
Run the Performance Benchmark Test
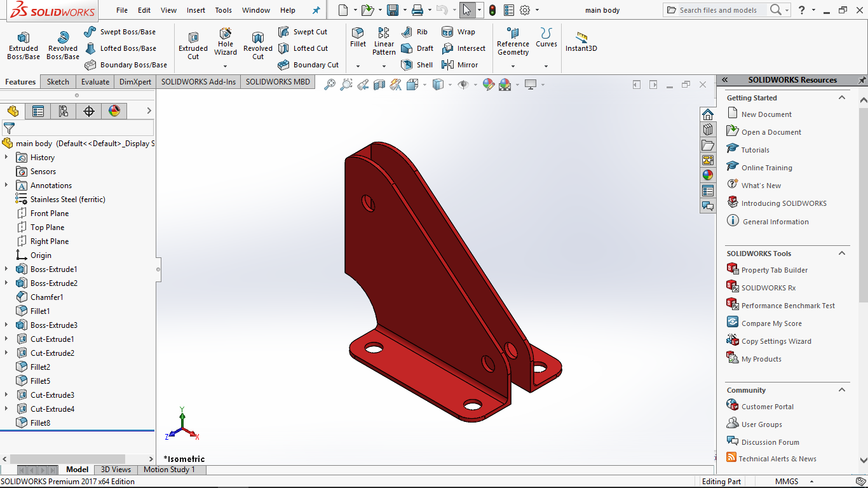788,306
